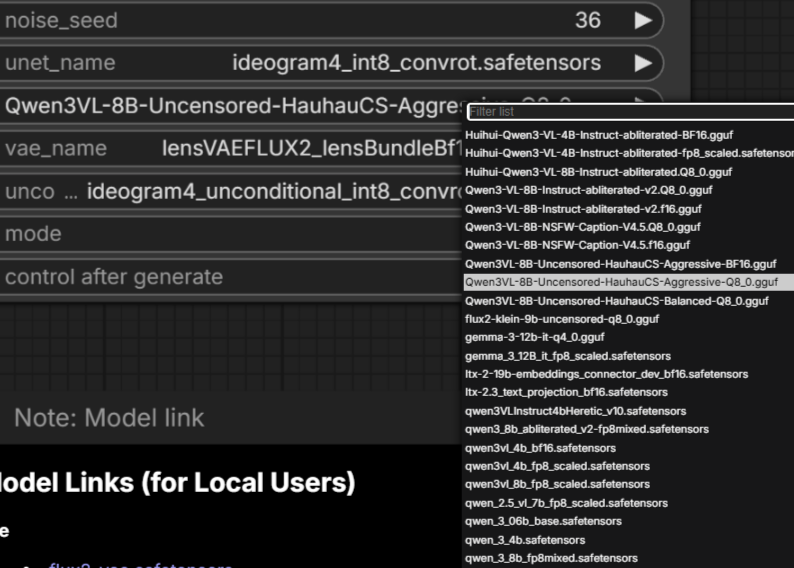Select qwen3vl_8b_fp8_scaled.safetensors
The height and width of the screenshot is (568, 794).
click(x=629, y=485)
